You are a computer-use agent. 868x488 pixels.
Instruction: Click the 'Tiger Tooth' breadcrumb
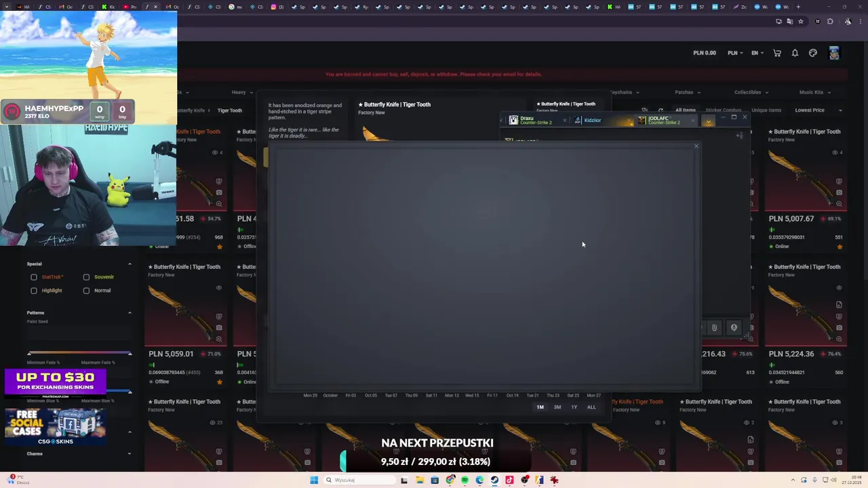[230, 110]
